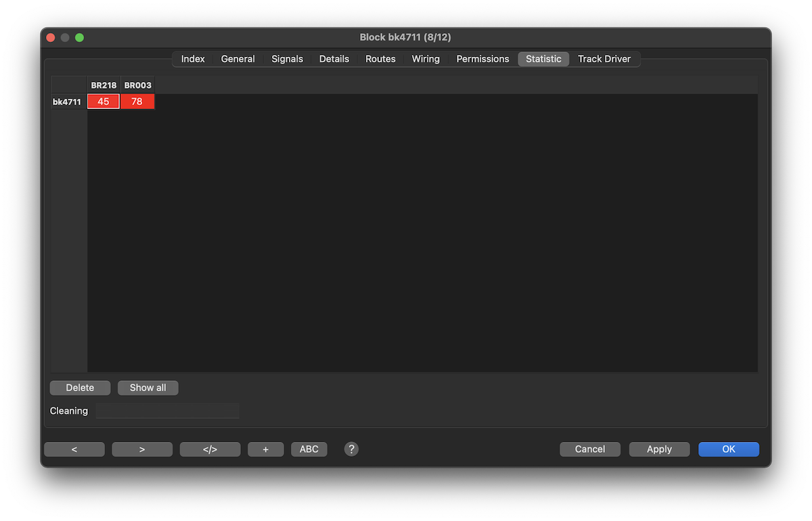Screen dimensions: 812x521
Task: Show the Wiring tab
Action: (426, 59)
